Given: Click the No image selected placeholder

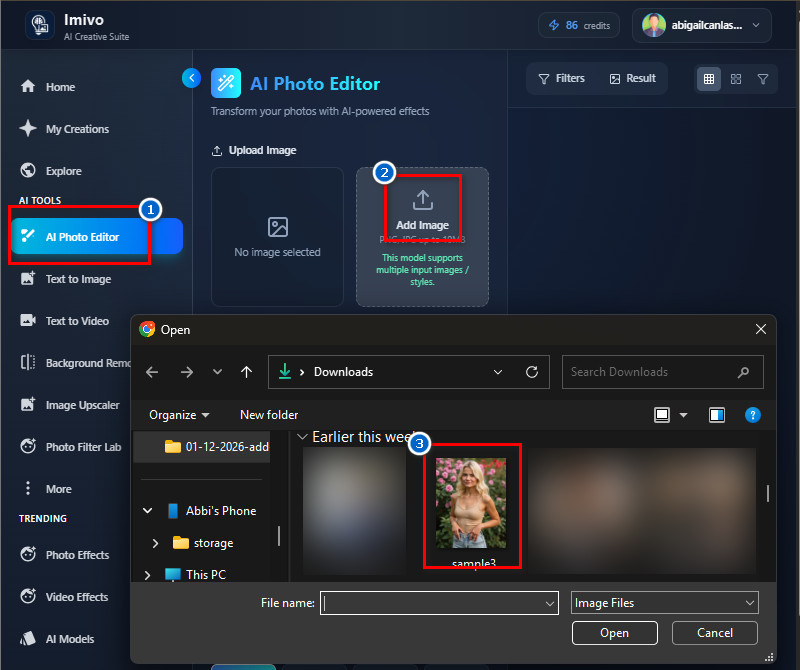Looking at the screenshot, I should 277,236.
